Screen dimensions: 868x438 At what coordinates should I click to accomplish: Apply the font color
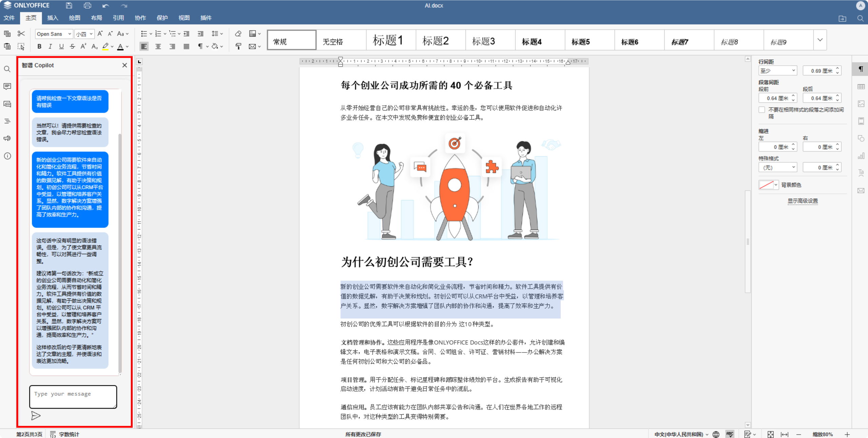(120, 46)
